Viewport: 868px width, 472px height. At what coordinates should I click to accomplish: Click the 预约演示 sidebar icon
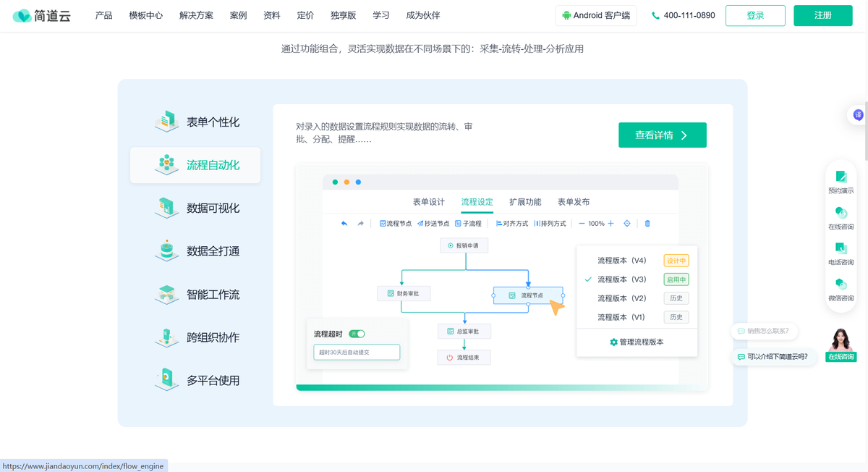[x=841, y=177]
